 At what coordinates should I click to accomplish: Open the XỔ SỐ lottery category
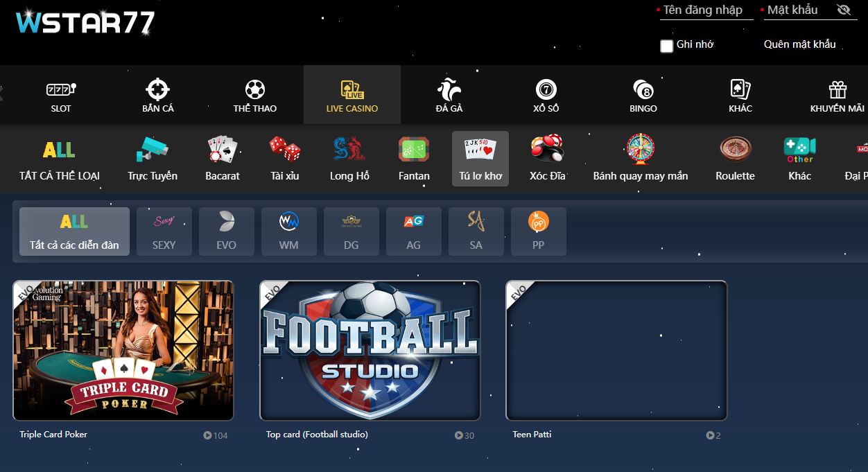(x=546, y=96)
